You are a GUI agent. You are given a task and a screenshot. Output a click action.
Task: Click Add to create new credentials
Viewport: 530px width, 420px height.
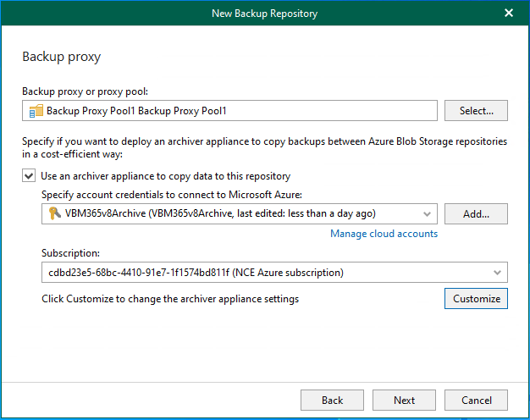tap(476, 213)
